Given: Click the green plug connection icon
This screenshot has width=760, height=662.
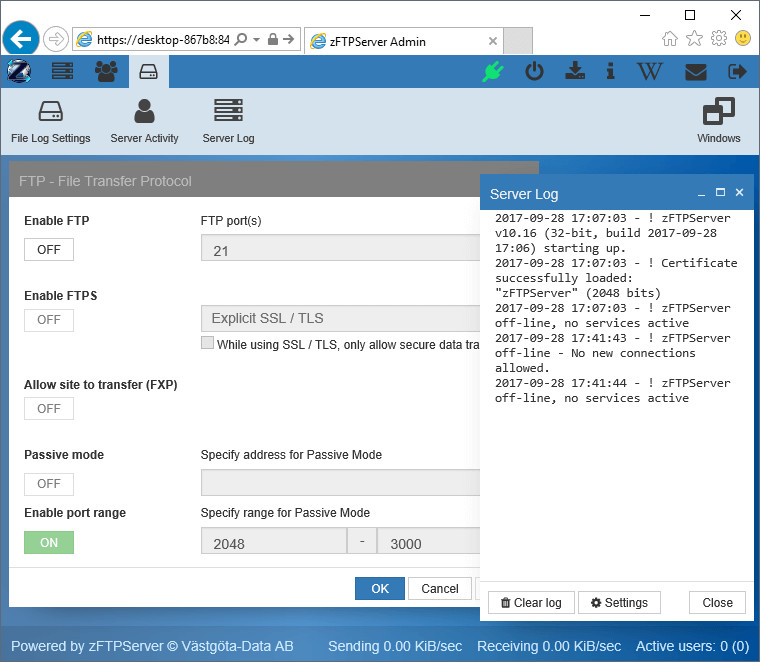Looking at the screenshot, I should 493,72.
